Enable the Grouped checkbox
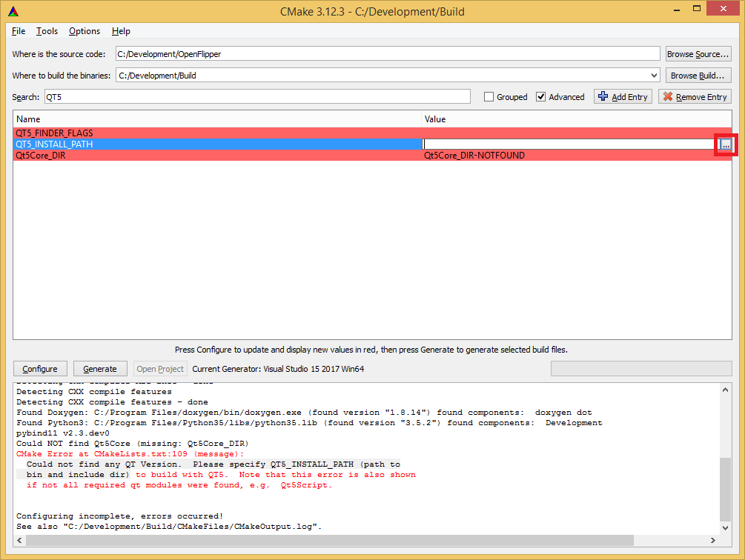 click(489, 96)
